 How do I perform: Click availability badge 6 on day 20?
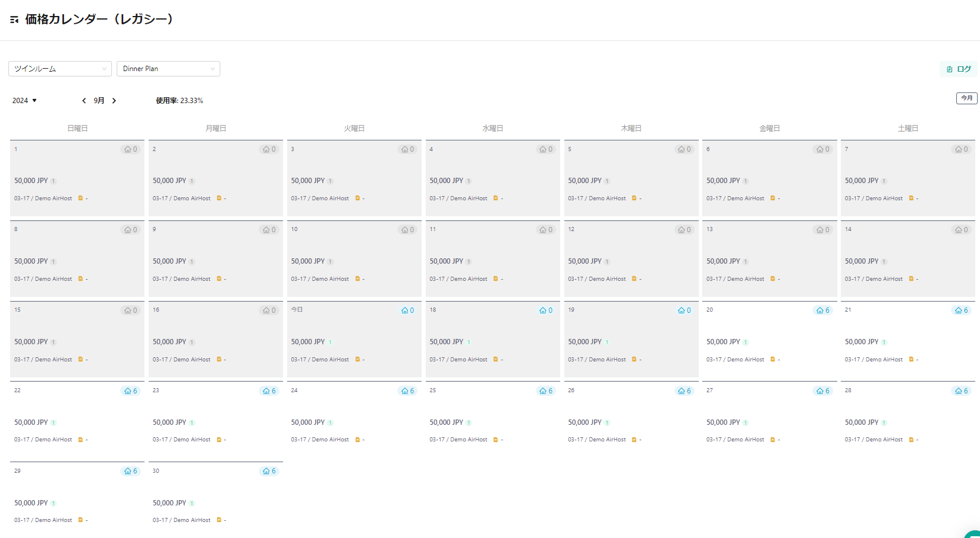pyautogui.click(x=823, y=310)
